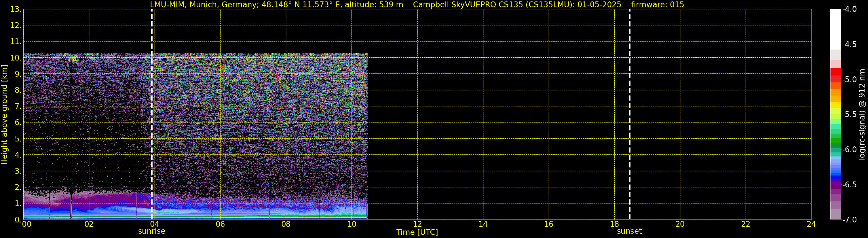Click the 'Campbell SkyVUEPRO CS135' instrument title
868x238 pixels.
pyautogui.click(x=468, y=5)
